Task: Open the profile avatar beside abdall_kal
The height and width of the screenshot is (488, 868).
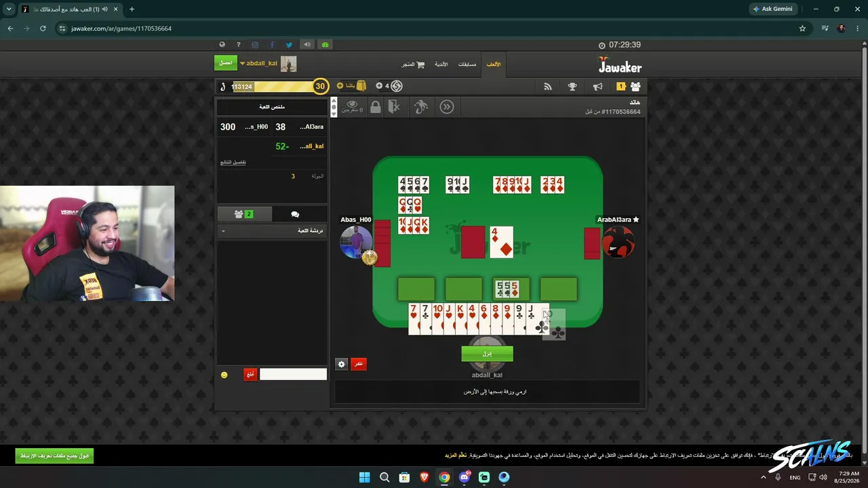Action: 289,64
